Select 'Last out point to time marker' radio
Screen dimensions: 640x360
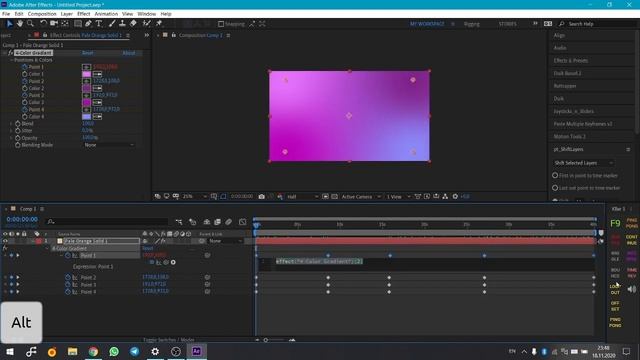(555, 188)
